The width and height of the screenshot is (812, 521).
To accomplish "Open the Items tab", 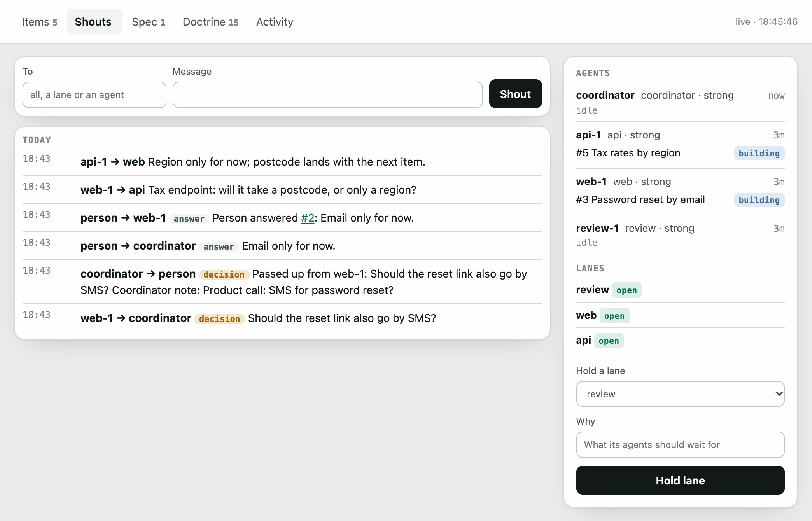I will (39, 22).
